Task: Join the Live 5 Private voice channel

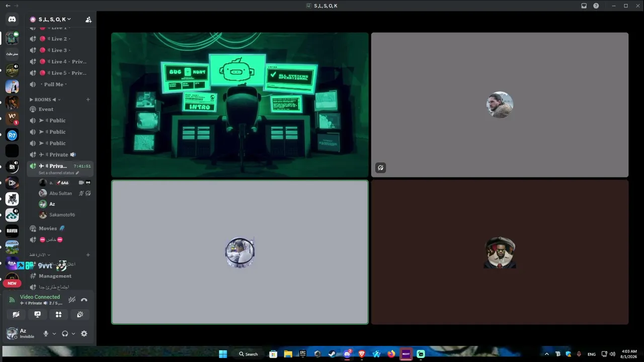Action: coord(60,73)
